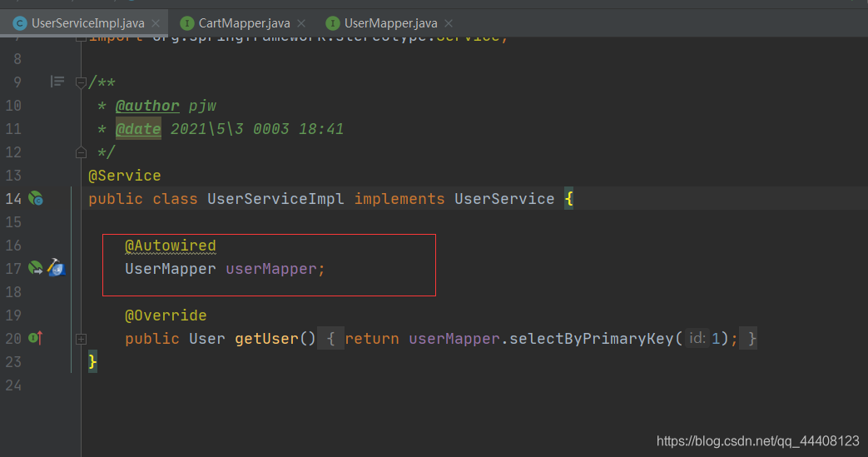Open the UserMapper.java tab
The width and height of the screenshot is (868, 457).
tap(390, 23)
